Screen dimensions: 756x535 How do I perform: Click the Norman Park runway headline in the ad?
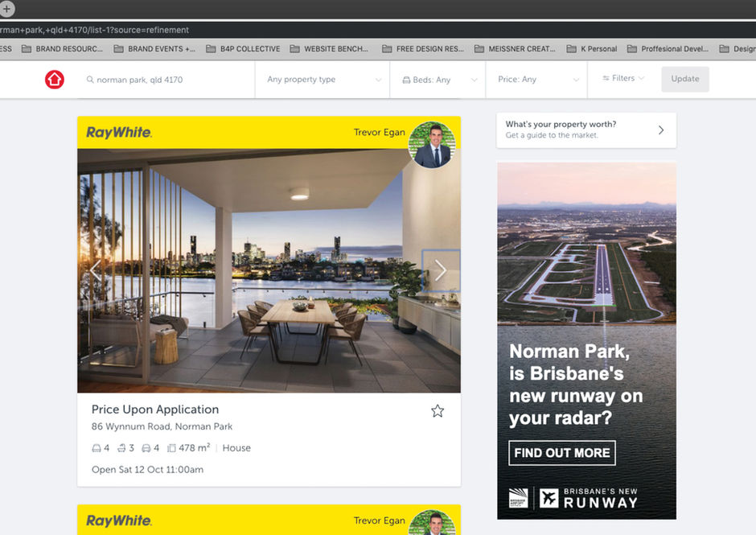point(576,385)
